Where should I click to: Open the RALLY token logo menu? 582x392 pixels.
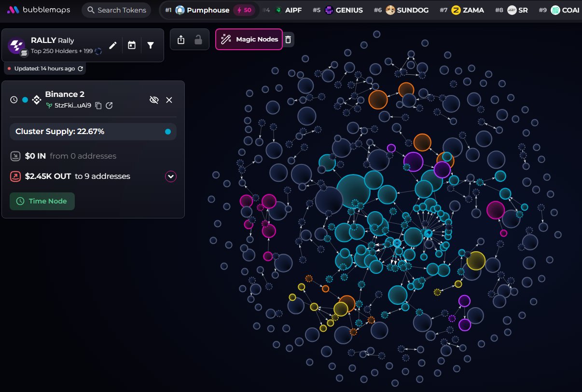pyautogui.click(x=17, y=46)
